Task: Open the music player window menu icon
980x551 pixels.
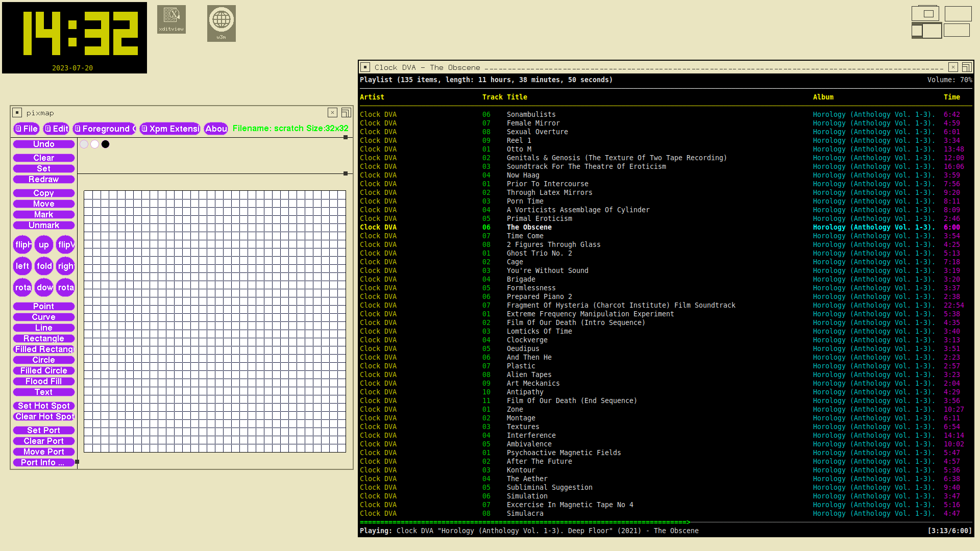Action: click(365, 67)
